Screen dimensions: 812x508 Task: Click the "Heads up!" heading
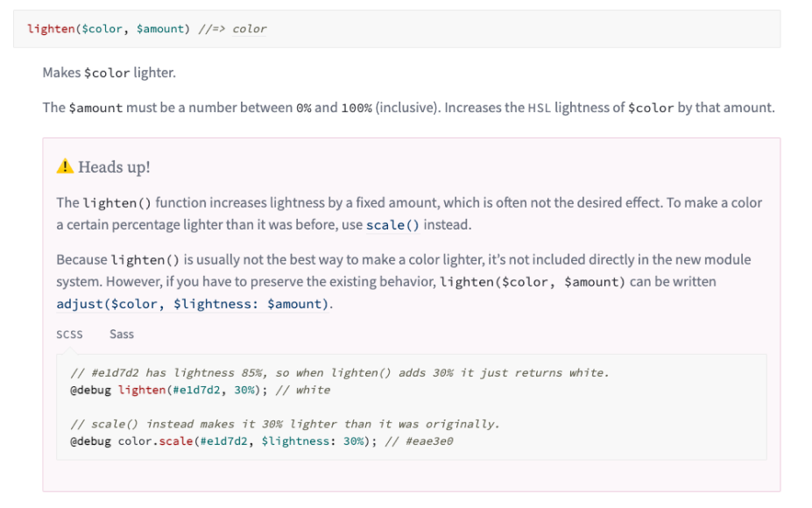[114, 167]
